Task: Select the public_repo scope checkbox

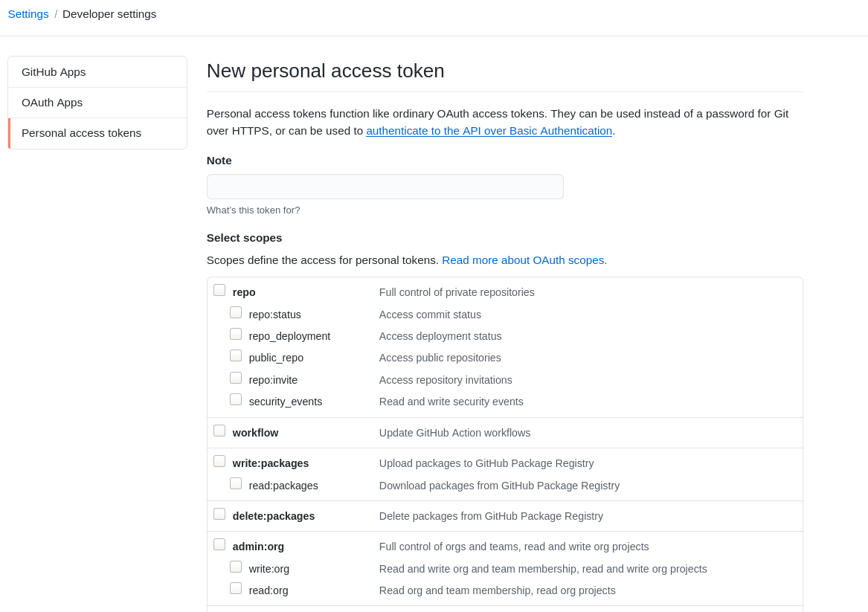Action: coord(236,355)
